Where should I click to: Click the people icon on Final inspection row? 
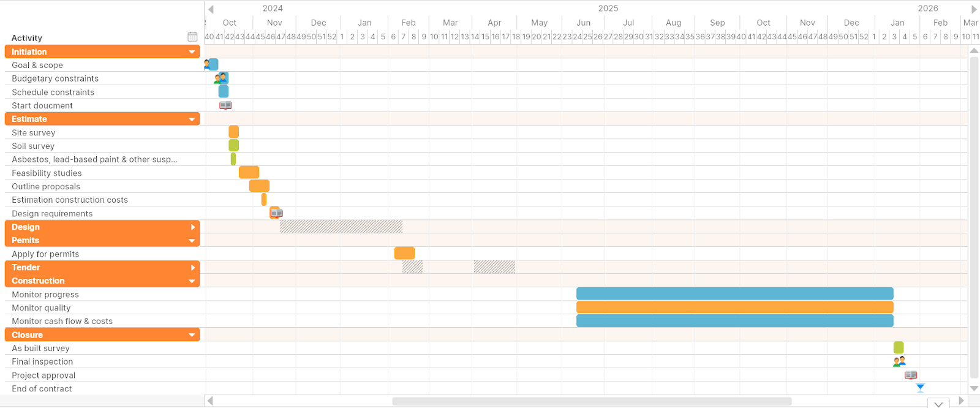point(899,361)
